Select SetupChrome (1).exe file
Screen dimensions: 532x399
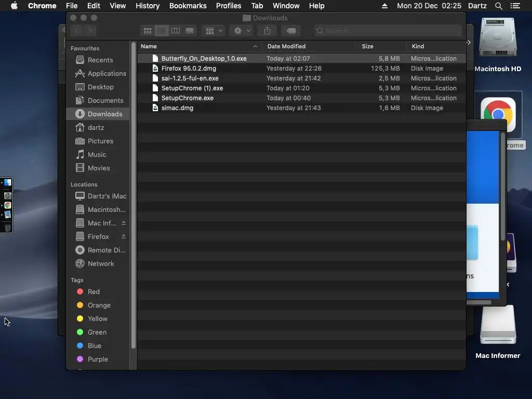pyautogui.click(x=302, y=88)
